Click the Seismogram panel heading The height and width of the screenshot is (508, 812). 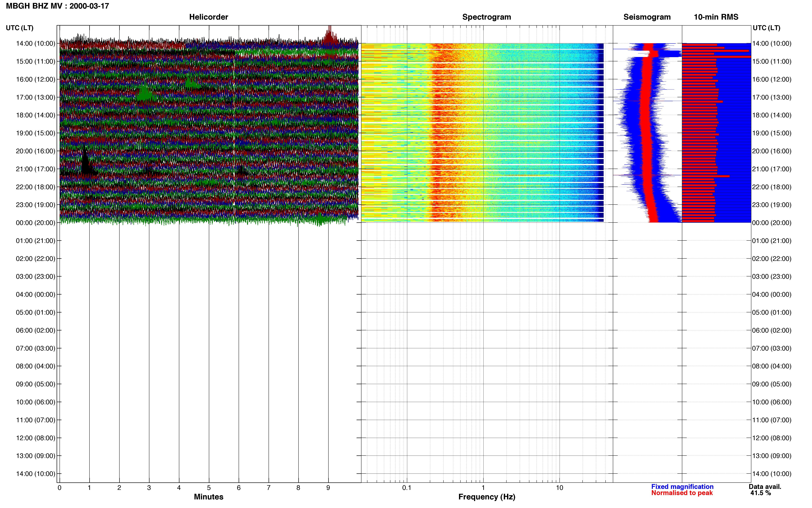[x=647, y=17]
